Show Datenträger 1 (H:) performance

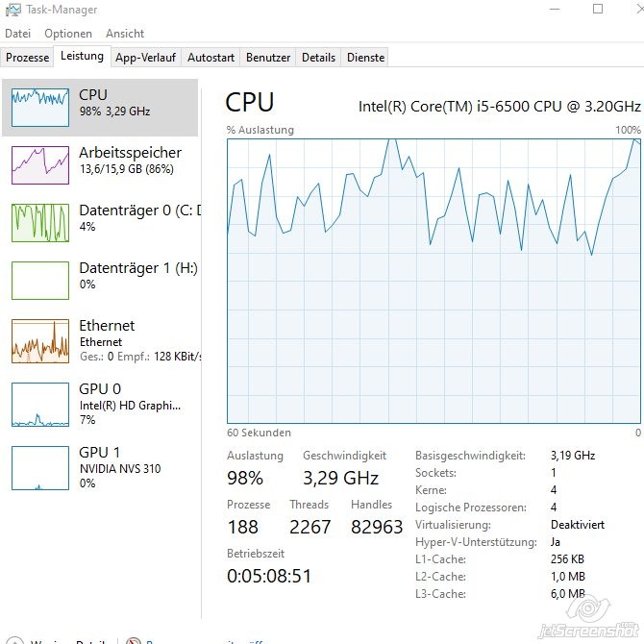pyautogui.click(x=40, y=280)
